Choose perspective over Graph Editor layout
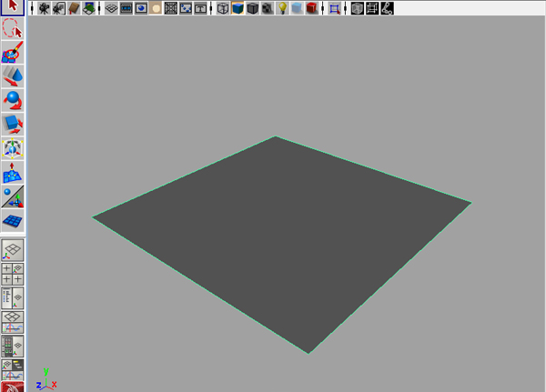This screenshot has height=392, width=546. coord(13,322)
